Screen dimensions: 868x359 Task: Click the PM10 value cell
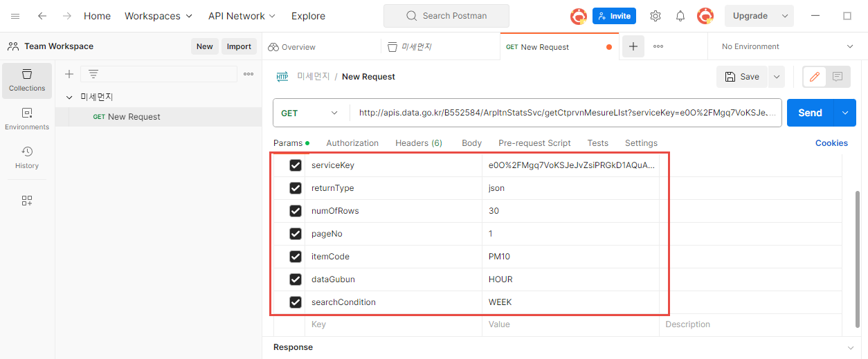570,257
